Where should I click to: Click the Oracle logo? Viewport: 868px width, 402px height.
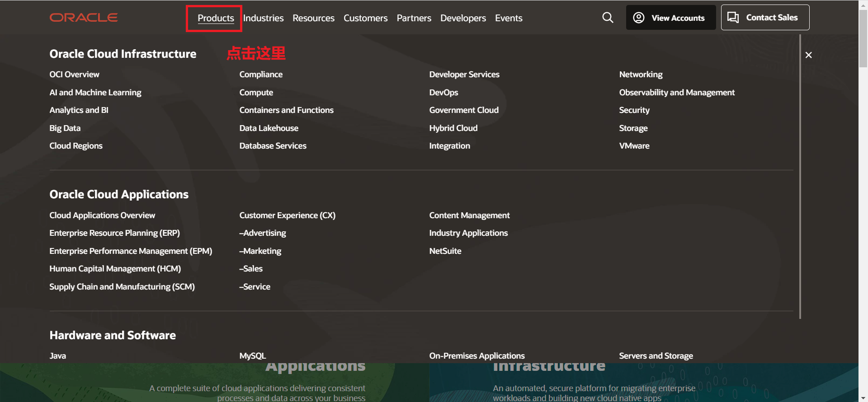[x=84, y=18]
